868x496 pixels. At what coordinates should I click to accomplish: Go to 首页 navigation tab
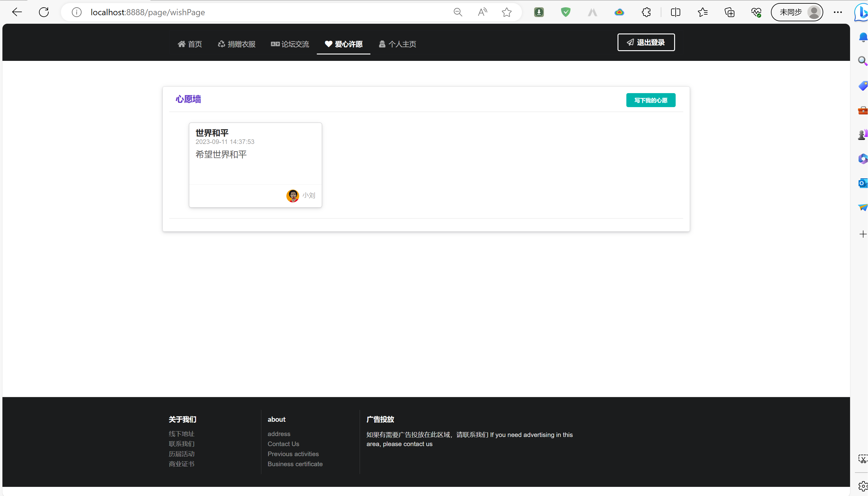[x=190, y=44]
